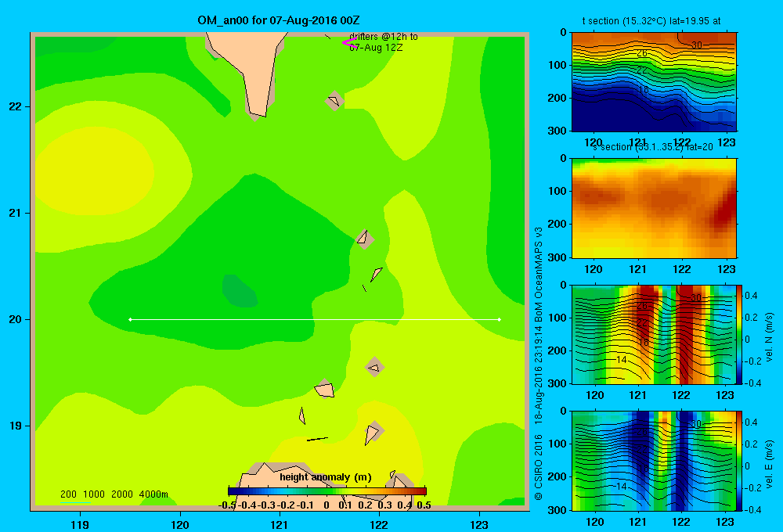Click the '14' contour label in vel. N plot
Screen dimensions: 783x532
coord(621,359)
